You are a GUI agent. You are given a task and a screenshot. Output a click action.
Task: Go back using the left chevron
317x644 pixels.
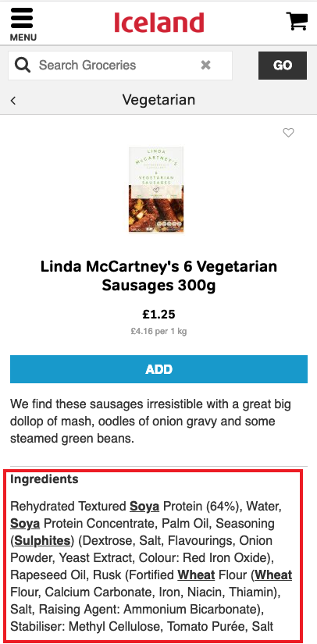tap(13, 100)
